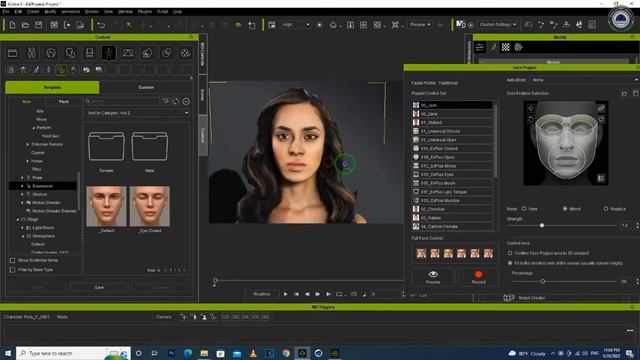The width and height of the screenshot is (640, 360).
Task: Click the Save button in Content panel
Action: 99,287
